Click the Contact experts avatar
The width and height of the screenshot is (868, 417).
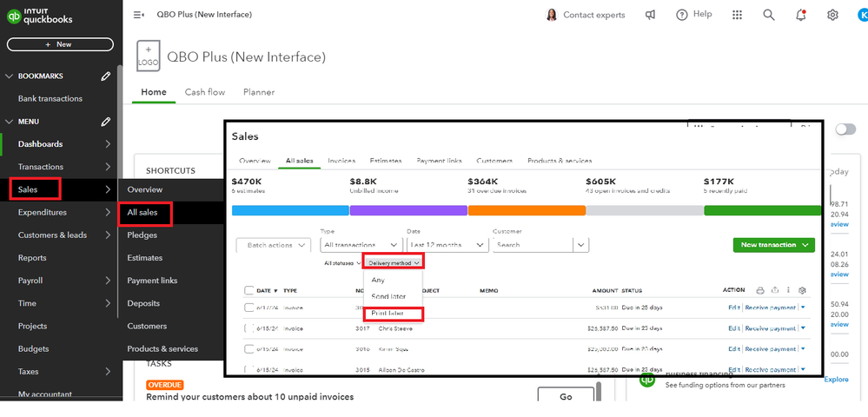(552, 15)
